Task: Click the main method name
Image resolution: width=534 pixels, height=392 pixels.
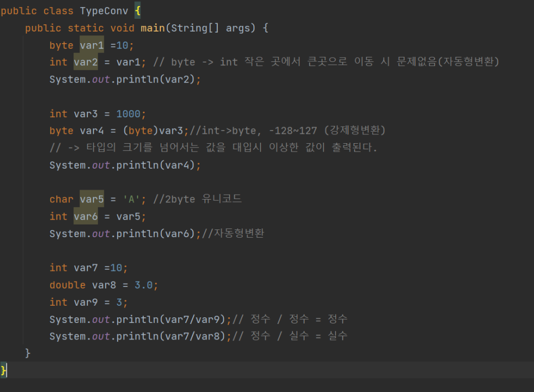Action: click(153, 28)
